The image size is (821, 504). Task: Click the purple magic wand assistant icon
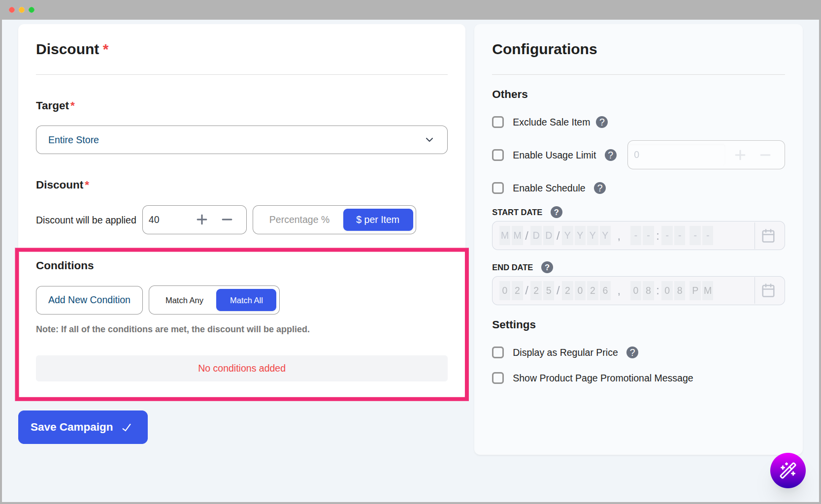(x=788, y=471)
